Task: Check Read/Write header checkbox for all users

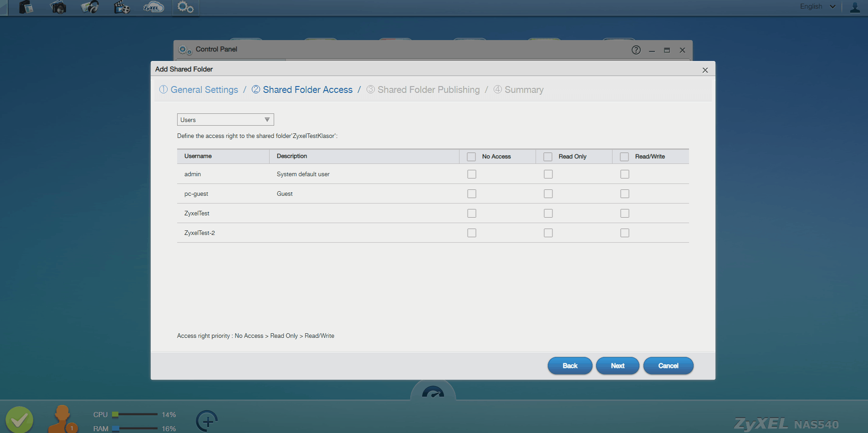Action: pos(624,157)
